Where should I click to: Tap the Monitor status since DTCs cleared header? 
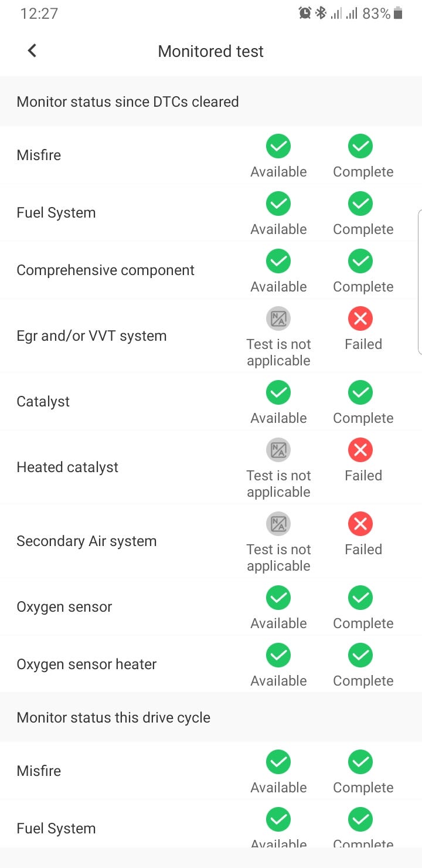point(128,102)
